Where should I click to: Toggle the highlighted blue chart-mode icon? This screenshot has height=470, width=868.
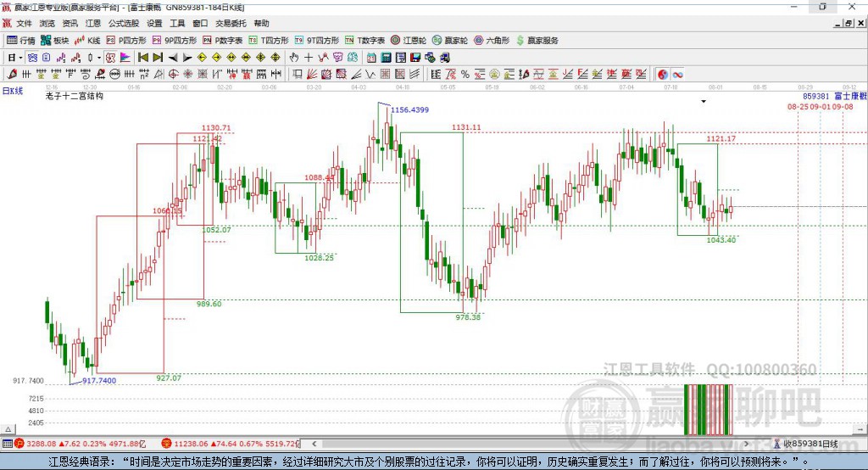32,58
